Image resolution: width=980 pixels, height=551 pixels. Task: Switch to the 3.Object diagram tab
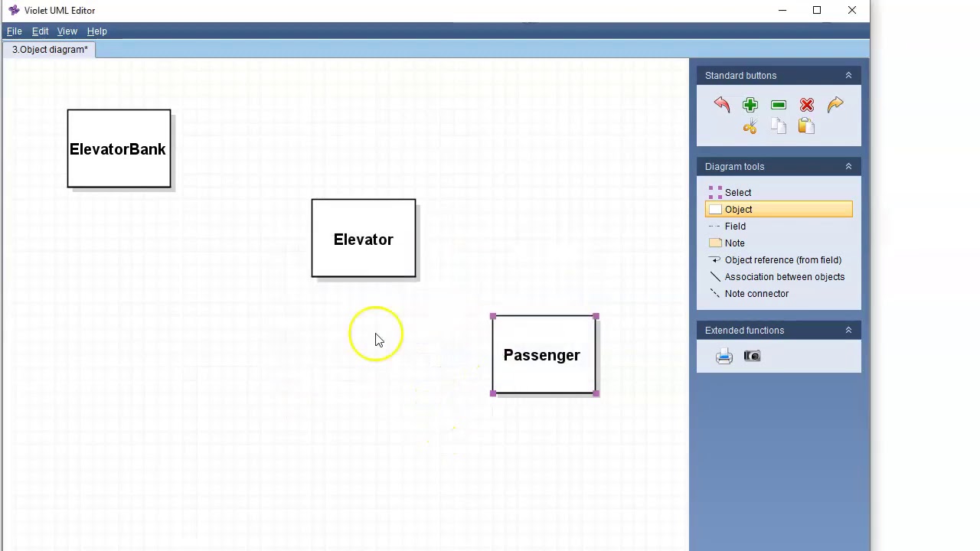pos(50,50)
